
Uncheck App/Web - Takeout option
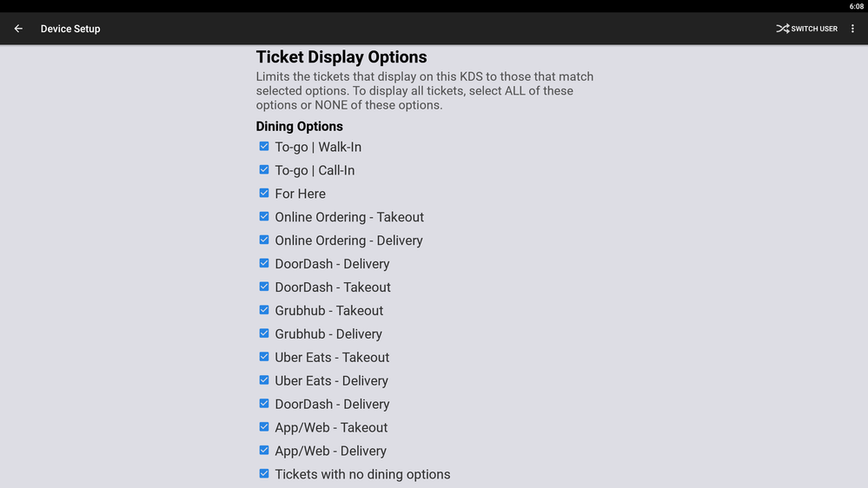tap(264, 428)
